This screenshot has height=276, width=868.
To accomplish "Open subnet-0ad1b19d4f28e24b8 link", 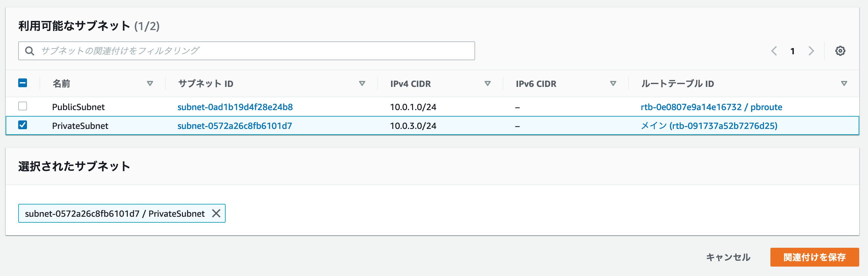I will 235,107.
